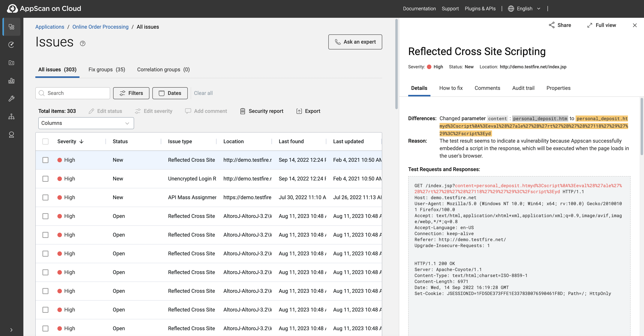Viewport: 644px width, 336px height.
Task: Click the calendar icon on Dates button
Action: [162, 93]
